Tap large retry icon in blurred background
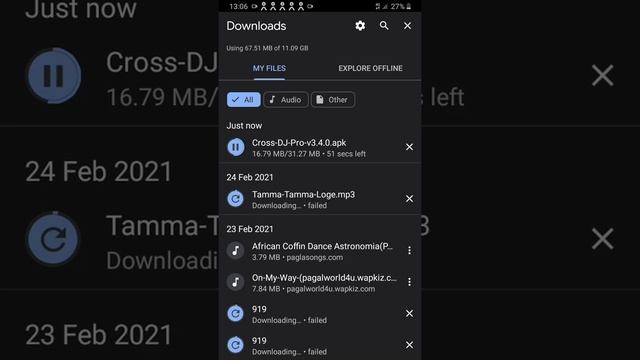This screenshot has height=360, width=640. pyautogui.click(x=53, y=239)
